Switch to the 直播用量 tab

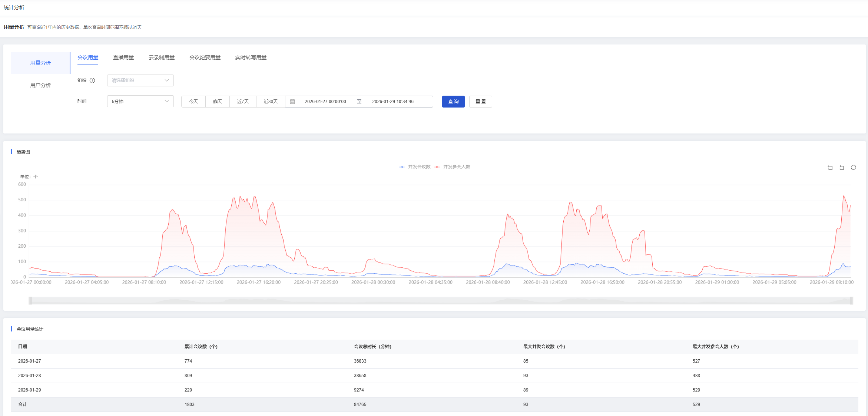123,57
